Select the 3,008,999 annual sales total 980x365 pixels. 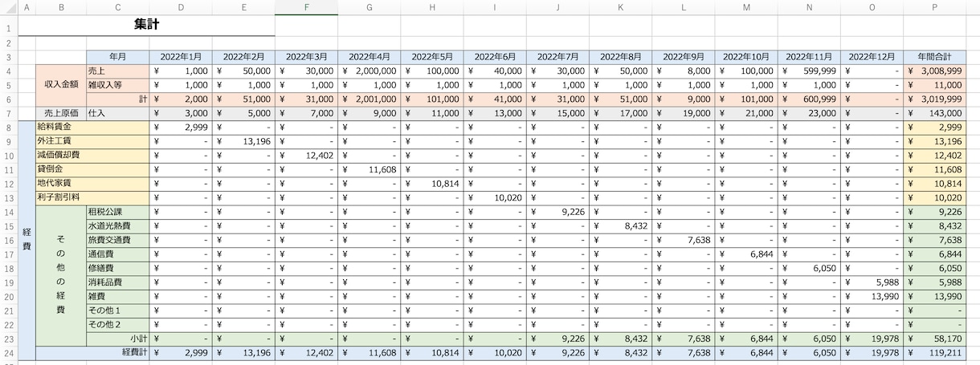pos(935,71)
